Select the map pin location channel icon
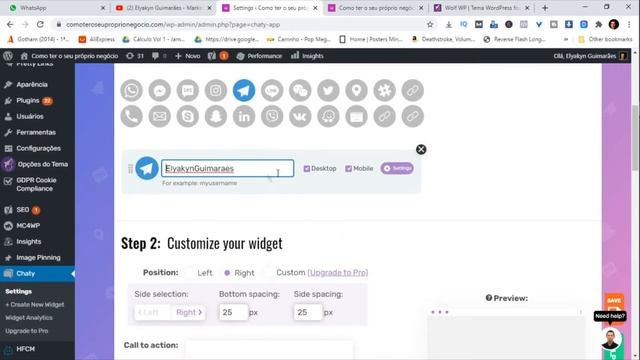 [x=357, y=90]
